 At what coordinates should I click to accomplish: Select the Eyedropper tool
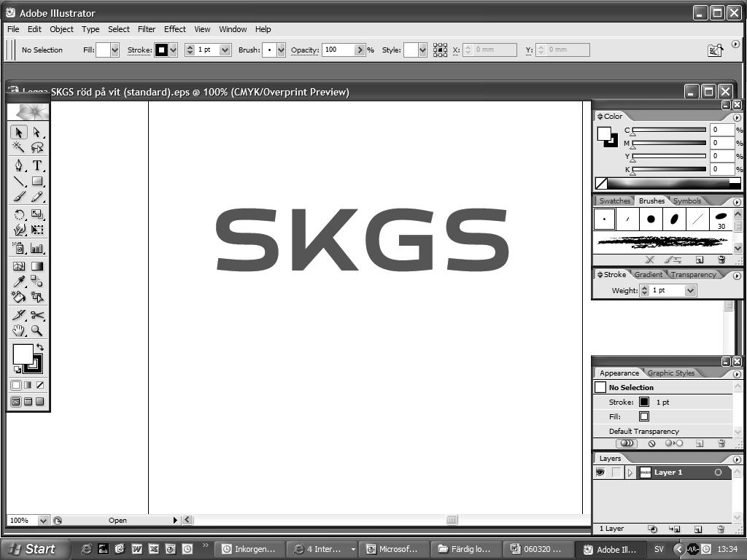tap(18, 281)
